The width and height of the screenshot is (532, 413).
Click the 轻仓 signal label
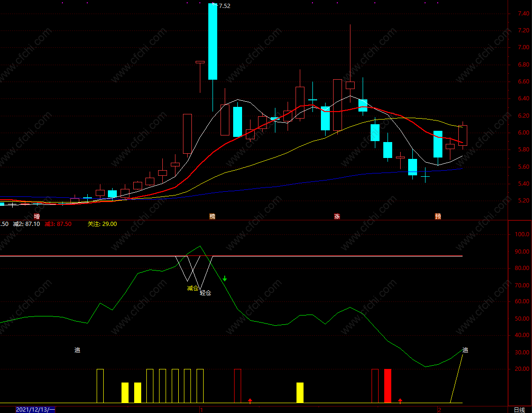pyautogui.click(x=205, y=293)
